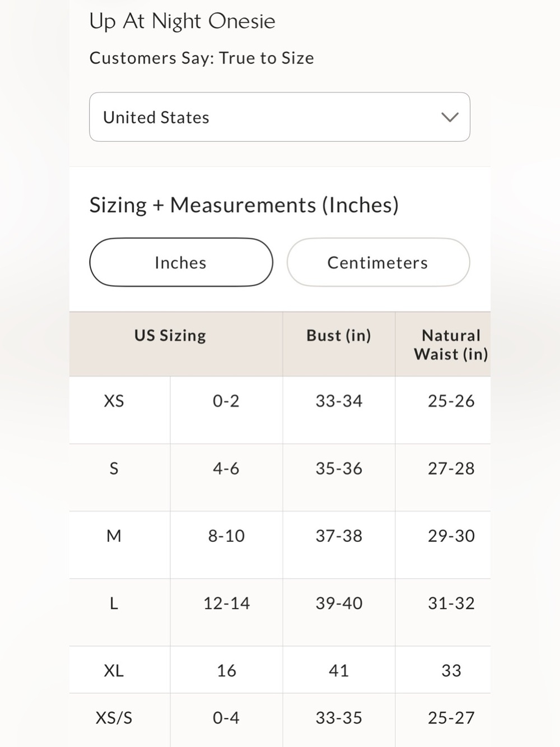Select the L size row label
Image resolution: width=560 pixels, height=747 pixels.
coord(114,603)
